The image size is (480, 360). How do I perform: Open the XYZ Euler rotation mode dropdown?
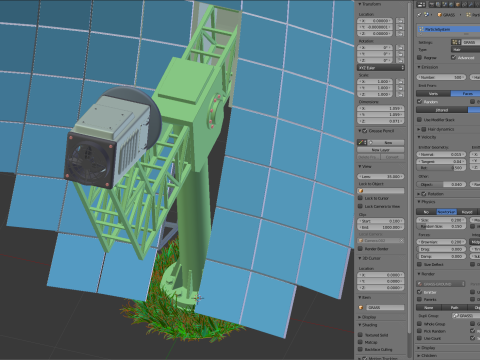point(381,68)
